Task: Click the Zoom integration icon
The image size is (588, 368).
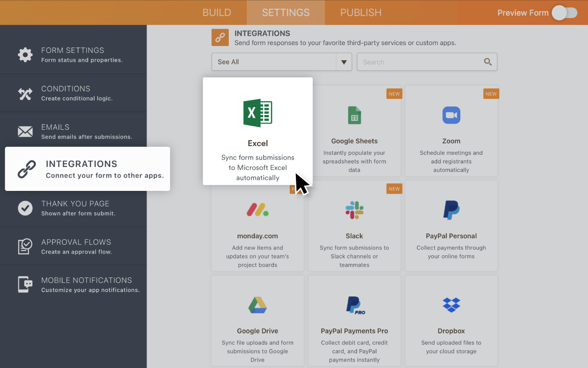Action: point(451,115)
